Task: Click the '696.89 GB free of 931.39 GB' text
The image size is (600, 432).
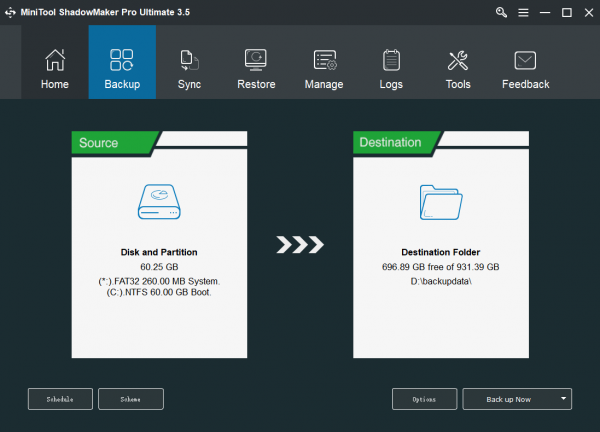Action: coord(440,267)
